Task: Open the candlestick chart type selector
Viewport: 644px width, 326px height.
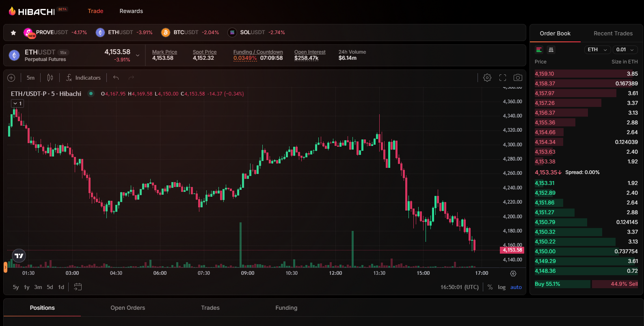Action: pos(50,78)
